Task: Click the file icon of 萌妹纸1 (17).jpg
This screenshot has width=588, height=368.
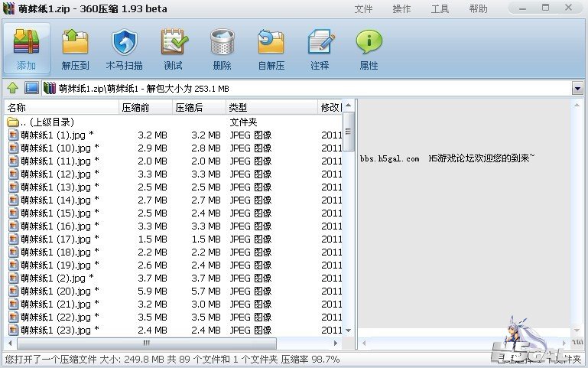Action: (14, 239)
